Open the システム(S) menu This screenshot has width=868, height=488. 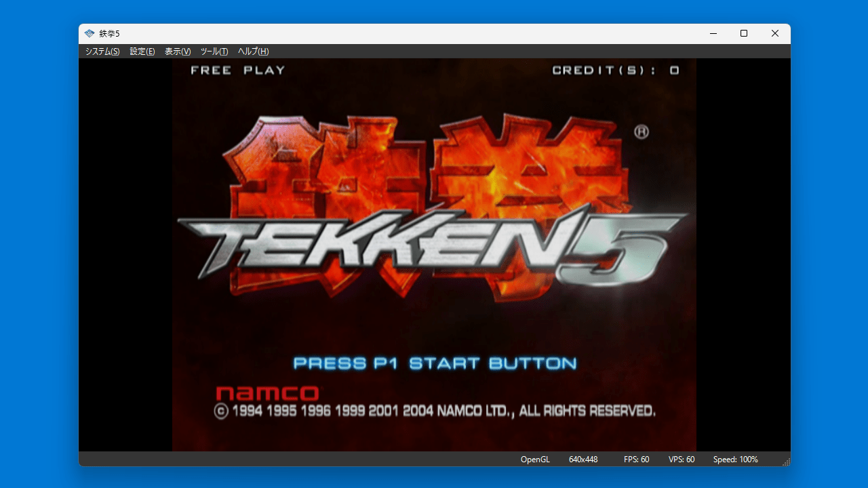[x=102, y=52]
